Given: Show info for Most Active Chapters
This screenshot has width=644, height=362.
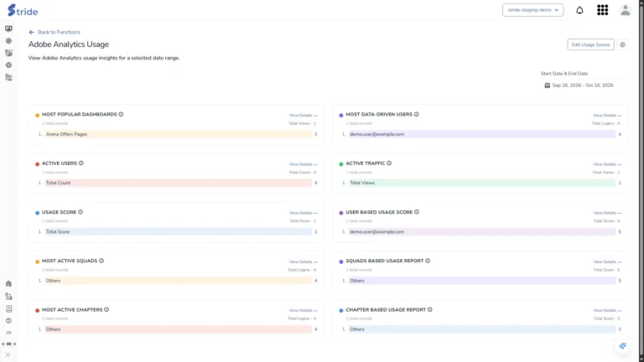Looking at the screenshot, I should pos(106,310).
